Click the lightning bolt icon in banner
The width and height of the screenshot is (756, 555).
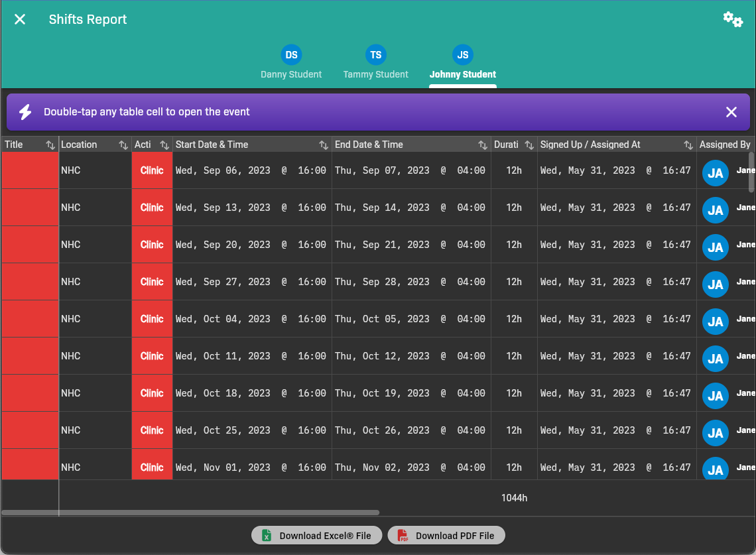[x=25, y=112]
